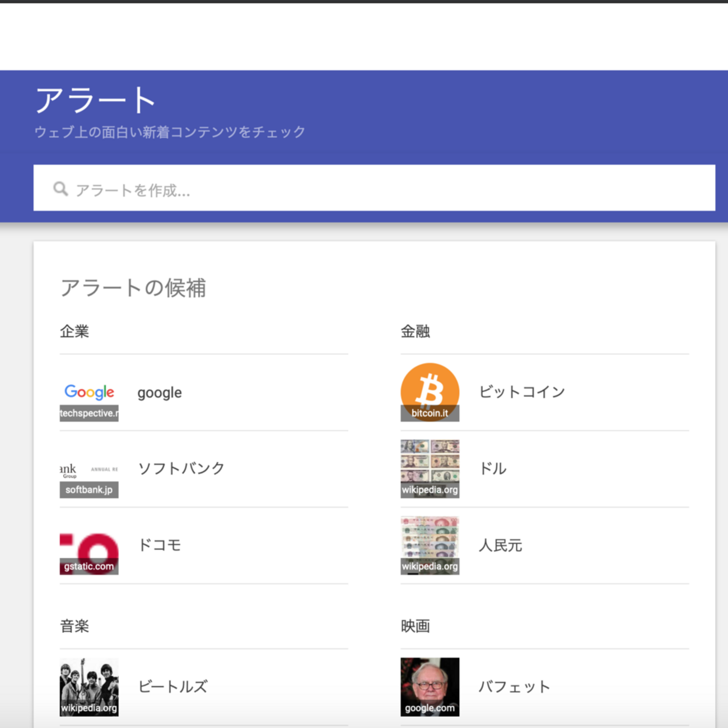Select the ビートルズ alert suggestion
Viewport: 728px width, 728px height.
(172, 687)
